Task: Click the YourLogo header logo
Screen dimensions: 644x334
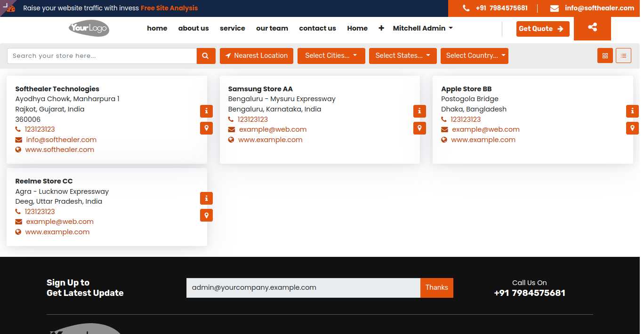Action: [x=89, y=28]
